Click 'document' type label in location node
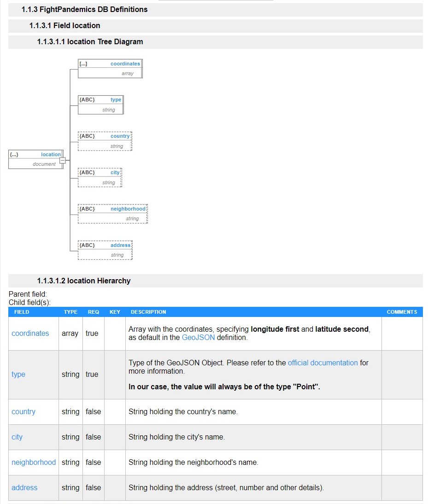 (x=44, y=164)
